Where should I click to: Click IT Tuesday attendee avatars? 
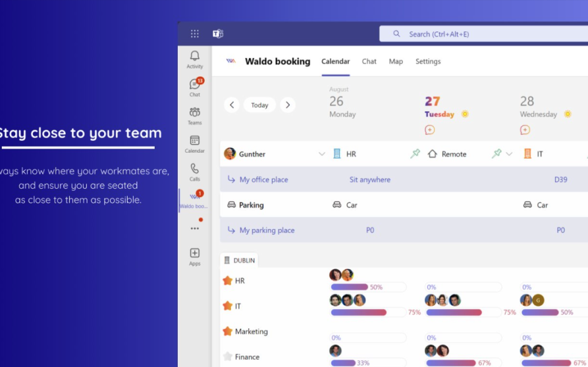pyautogui.click(x=442, y=300)
